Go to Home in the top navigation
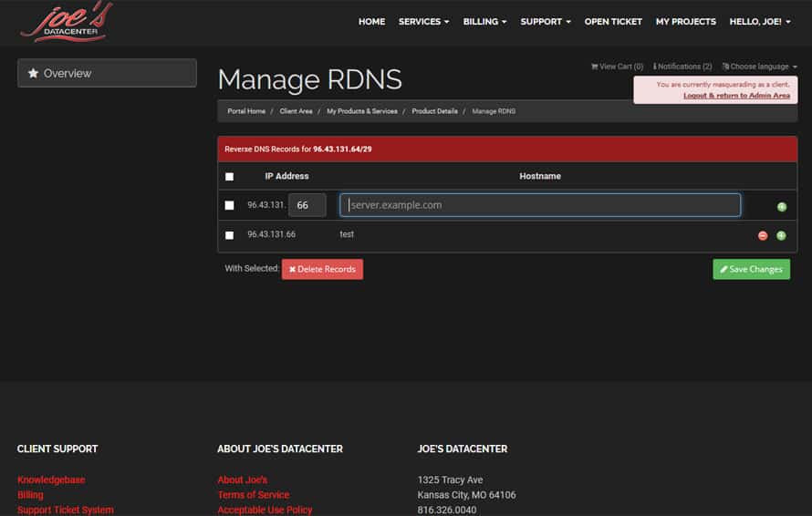The width and height of the screenshot is (812, 516). (x=372, y=22)
